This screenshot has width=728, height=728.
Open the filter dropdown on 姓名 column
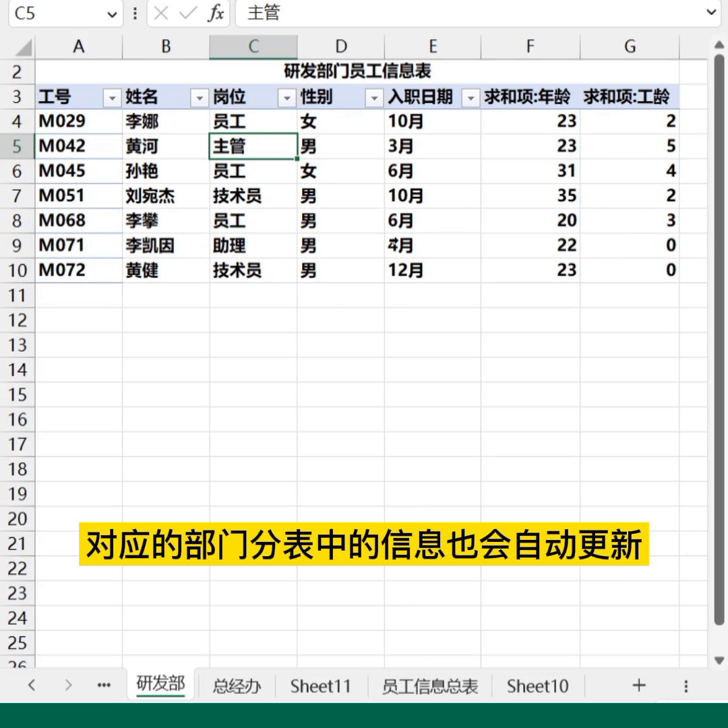click(200, 97)
